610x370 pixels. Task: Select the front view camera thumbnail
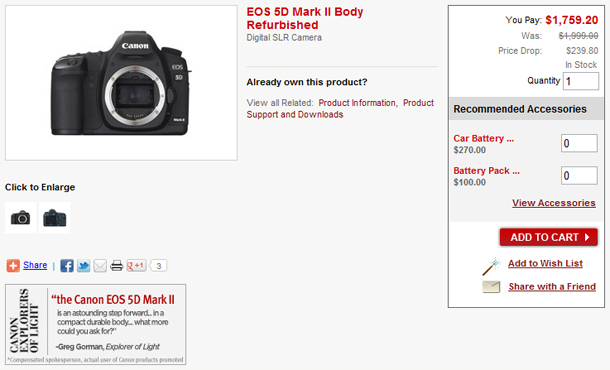point(21,217)
